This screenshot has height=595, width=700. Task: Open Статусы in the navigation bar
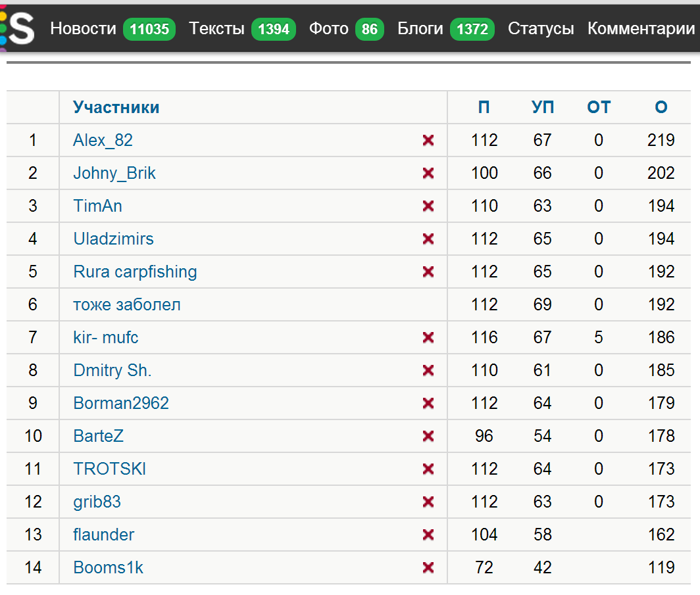(x=541, y=29)
